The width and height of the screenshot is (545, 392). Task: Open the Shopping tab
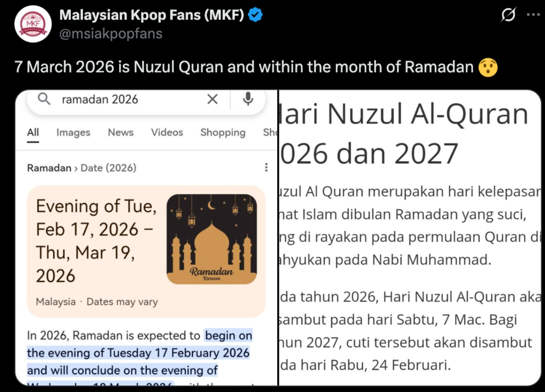[222, 132]
